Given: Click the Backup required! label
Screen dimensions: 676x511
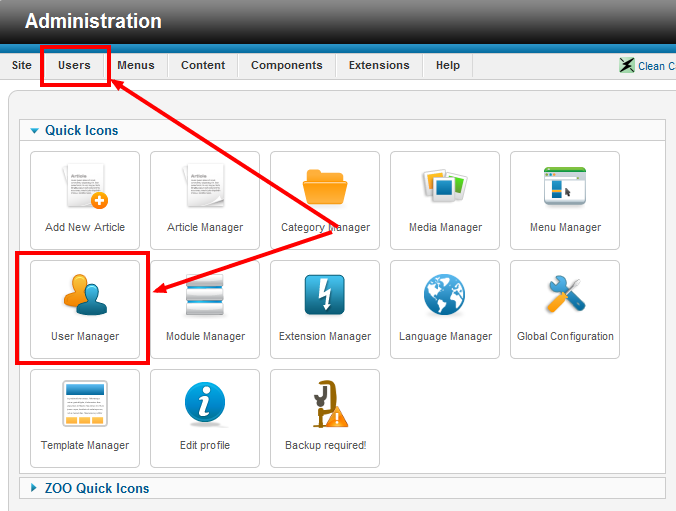Looking at the screenshot, I should click(x=325, y=445).
